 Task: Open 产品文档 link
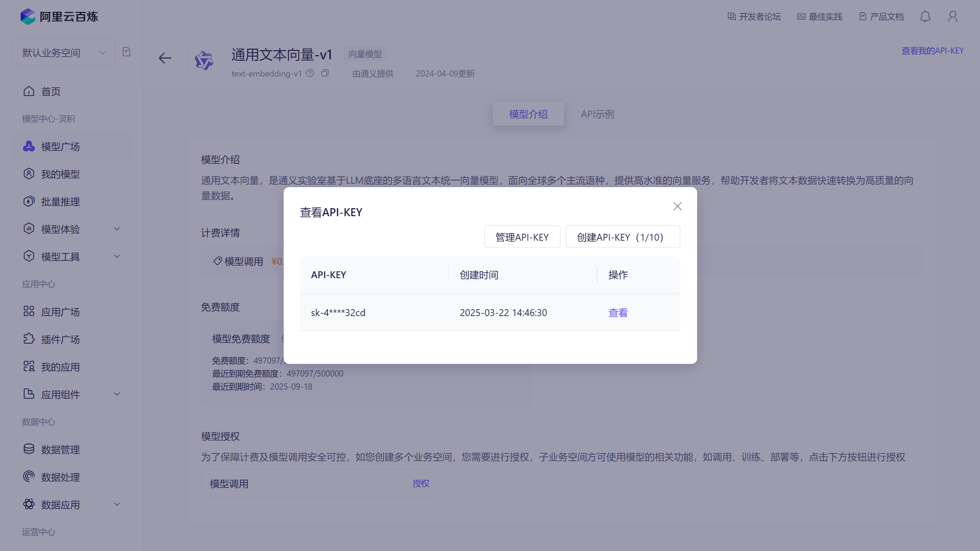click(882, 16)
